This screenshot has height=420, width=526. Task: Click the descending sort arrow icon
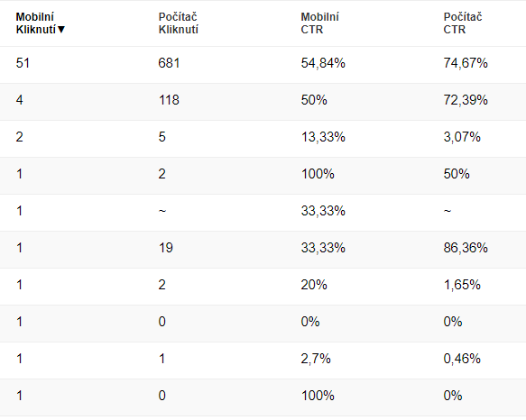pos(61,30)
